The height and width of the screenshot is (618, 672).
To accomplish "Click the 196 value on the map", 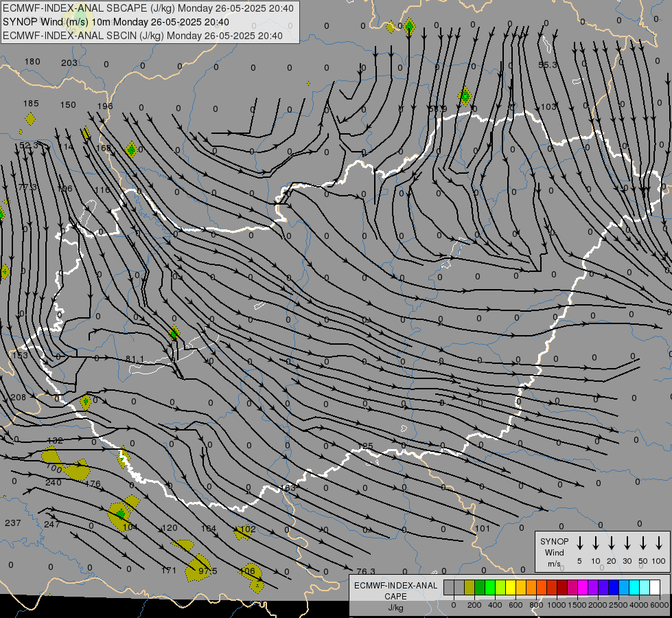I will click(105, 106).
